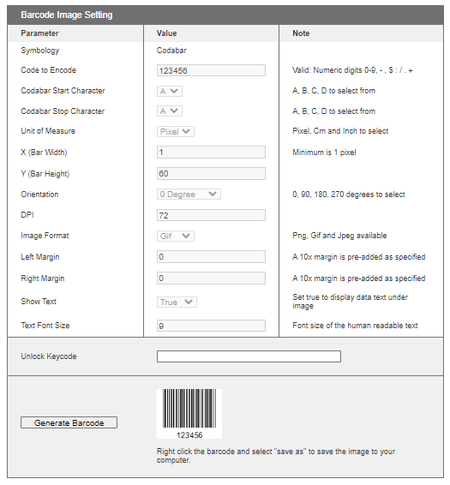The width and height of the screenshot is (450, 485).
Task: Open the Orientation dropdown showing 0 Degree
Action: click(189, 194)
